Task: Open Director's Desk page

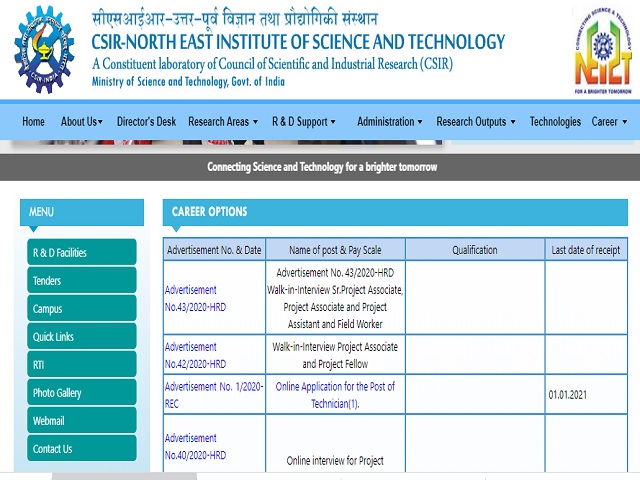Action: tap(146, 122)
